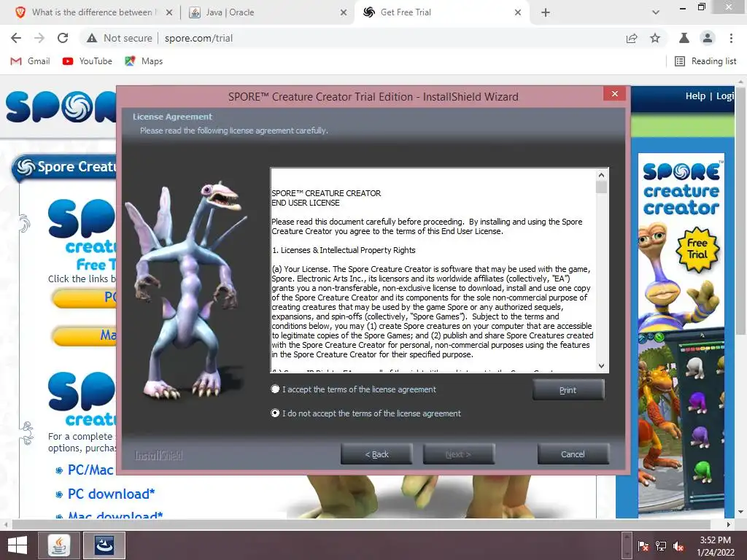The width and height of the screenshot is (747, 560).
Task: Open the Maps bookmark
Action: point(144,61)
